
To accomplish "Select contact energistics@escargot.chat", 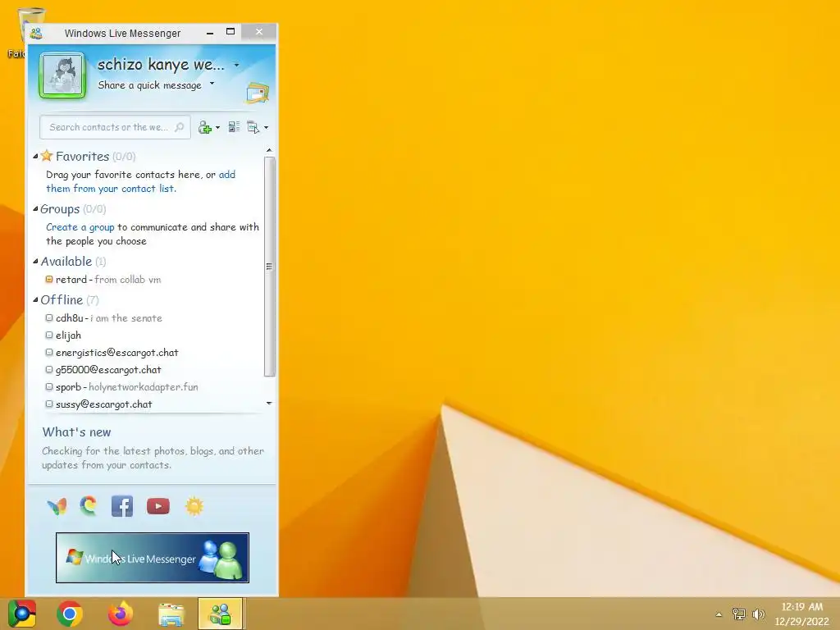I will tap(116, 353).
